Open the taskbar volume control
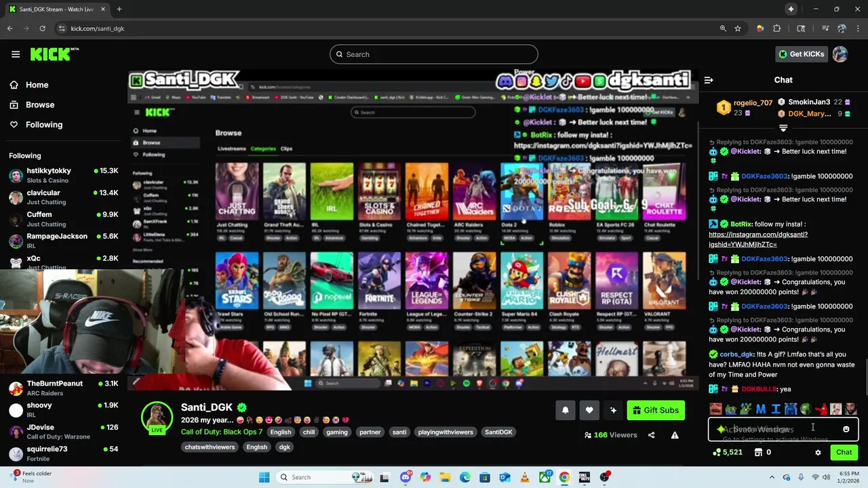Viewport: 868px width, 488px height. (826, 477)
